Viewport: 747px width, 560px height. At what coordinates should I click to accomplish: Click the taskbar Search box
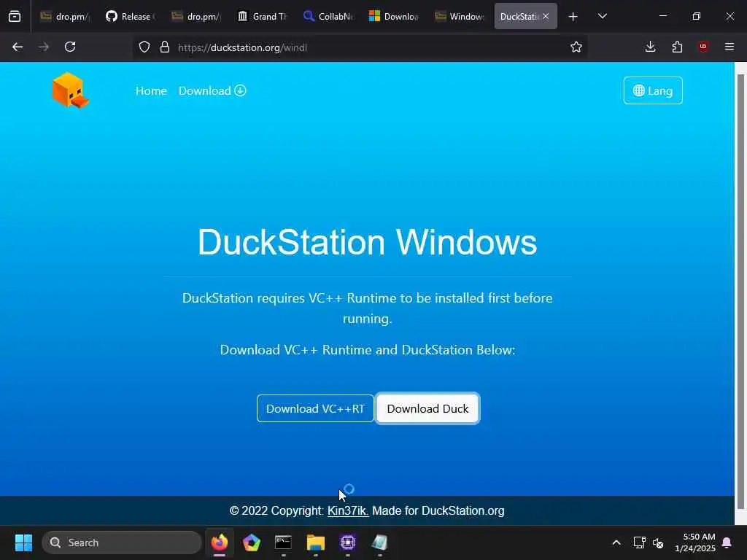click(122, 542)
